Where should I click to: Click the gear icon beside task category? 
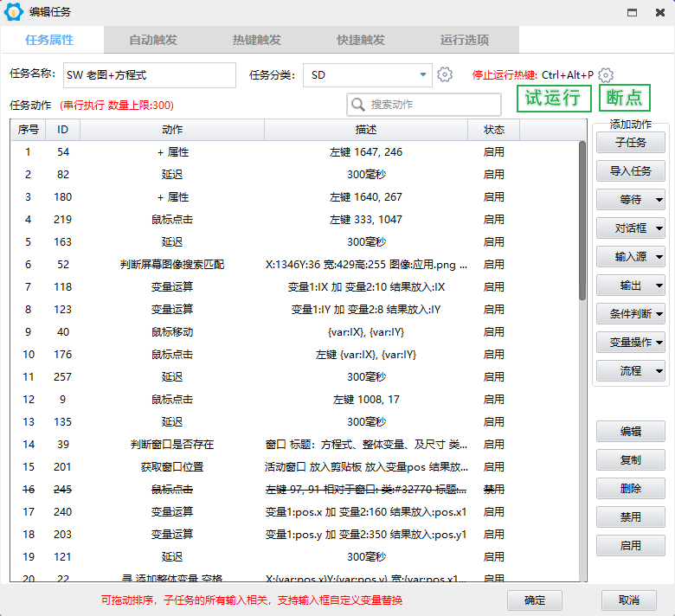click(x=445, y=74)
